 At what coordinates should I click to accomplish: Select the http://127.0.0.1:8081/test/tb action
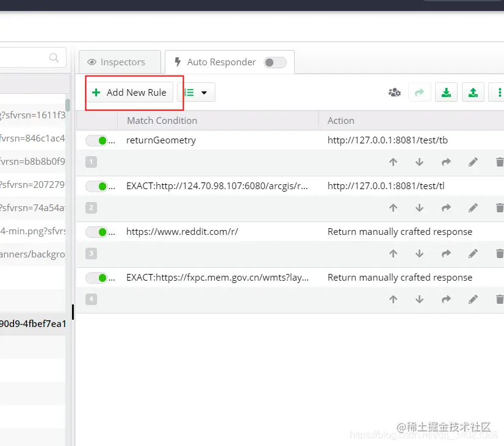387,140
